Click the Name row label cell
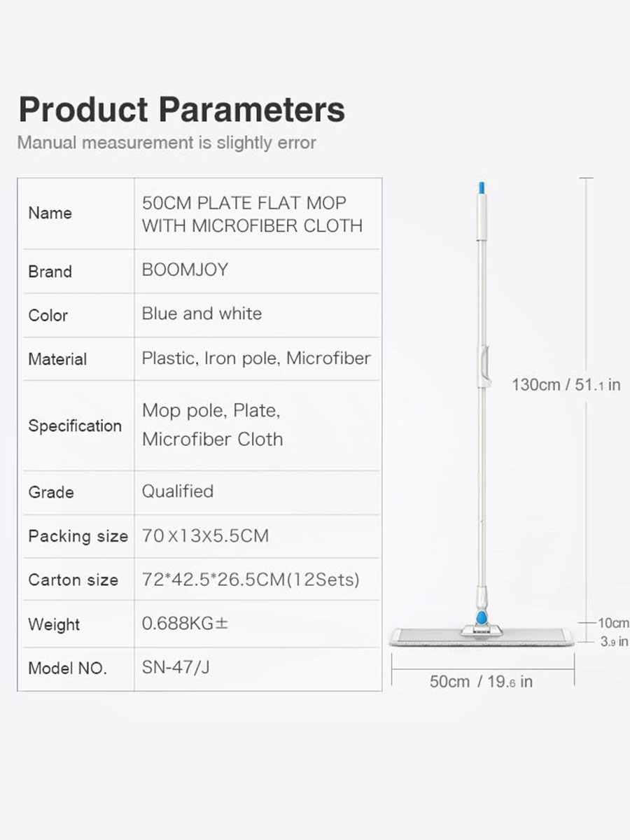The image size is (630, 840). [x=76, y=213]
